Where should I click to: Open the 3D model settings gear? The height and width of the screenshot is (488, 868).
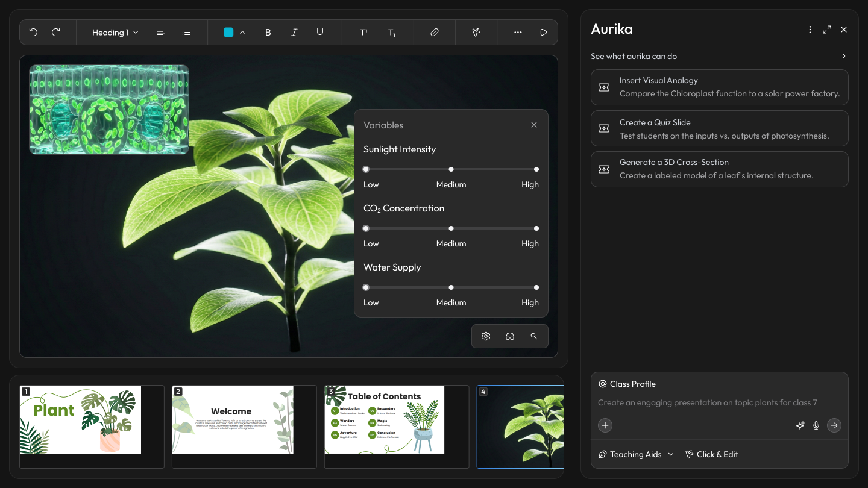pyautogui.click(x=486, y=336)
